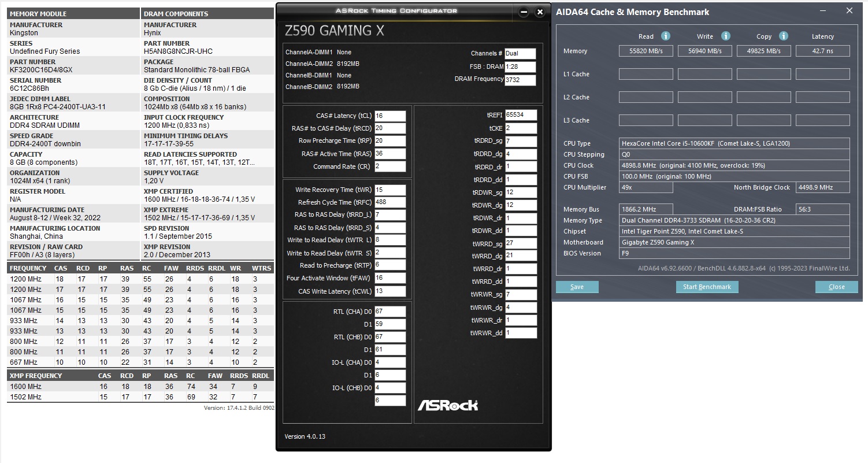
Task: Click the Memory Latency result 42.7 ns
Action: [823, 51]
